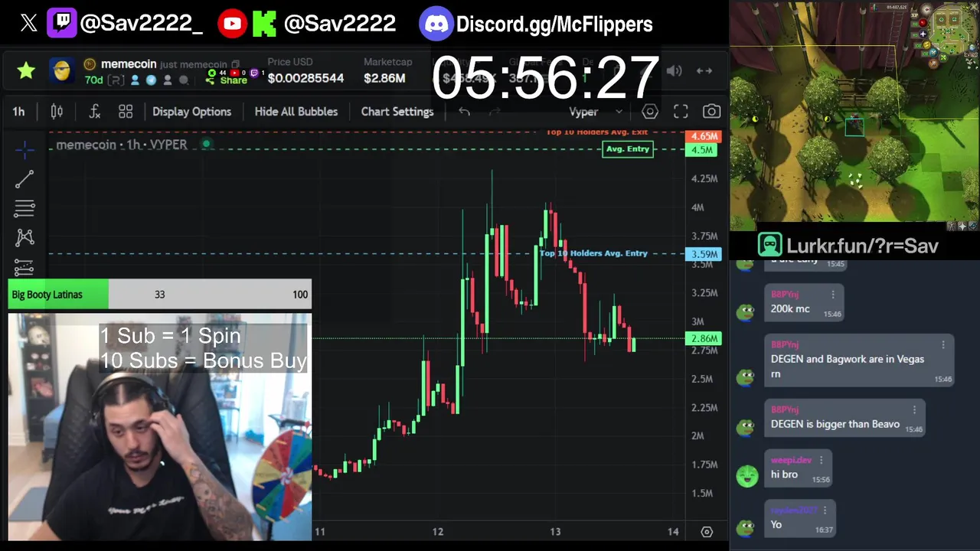Click the Top 10 Holders Avg. Entry label
This screenshot has height=551, width=980.
pyautogui.click(x=593, y=253)
